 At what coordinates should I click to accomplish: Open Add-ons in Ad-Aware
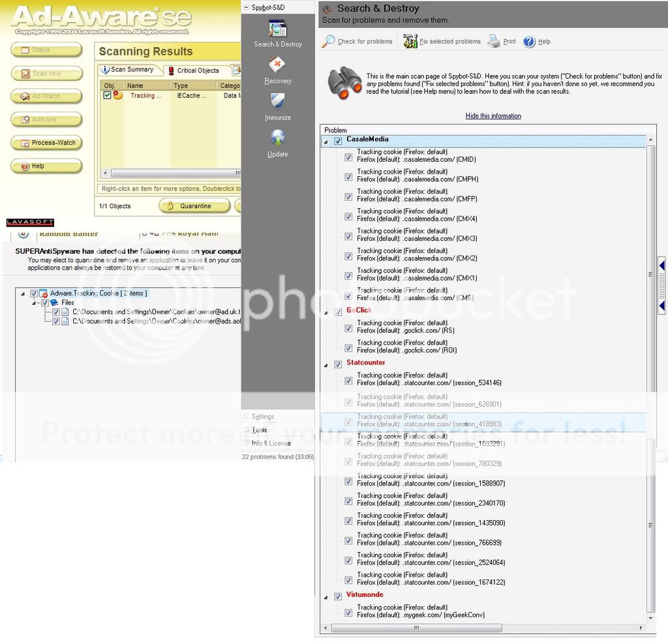coord(46,120)
